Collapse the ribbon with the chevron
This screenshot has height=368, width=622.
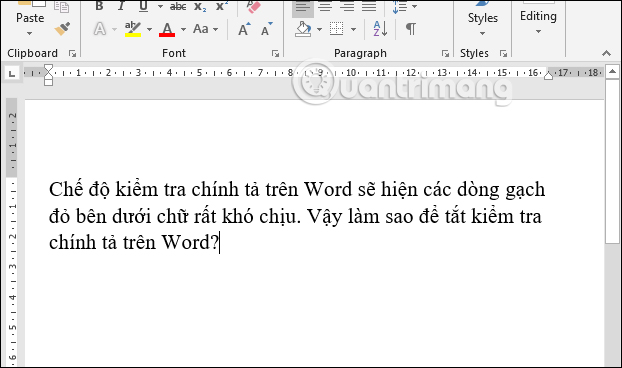(x=606, y=53)
